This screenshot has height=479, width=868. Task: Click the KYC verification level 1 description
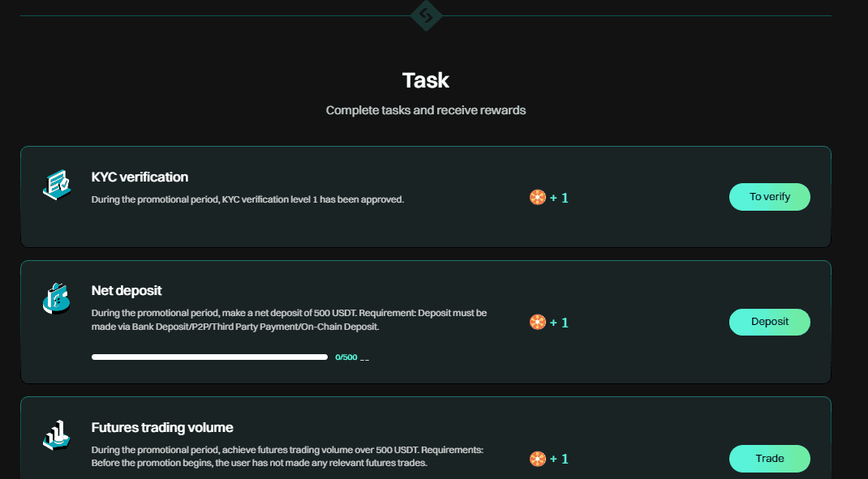click(247, 199)
